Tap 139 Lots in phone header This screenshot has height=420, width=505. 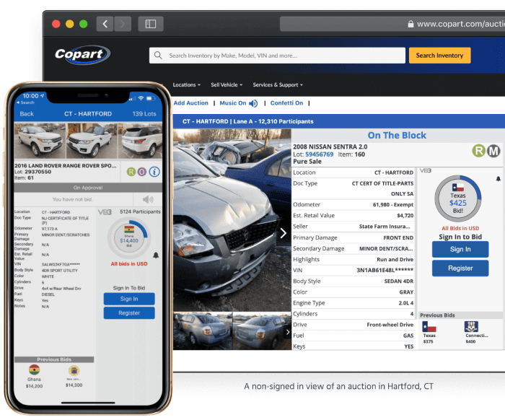click(x=144, y=114)
